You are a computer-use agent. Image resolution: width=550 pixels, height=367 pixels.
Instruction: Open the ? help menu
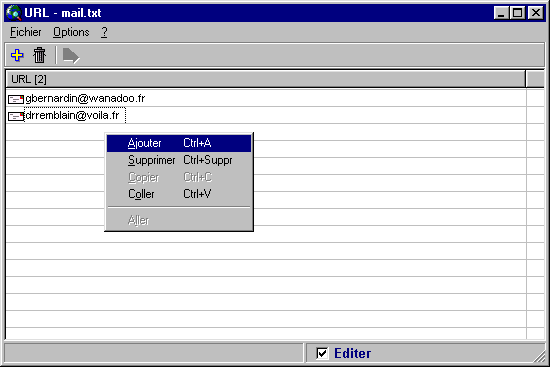(104, 32)
